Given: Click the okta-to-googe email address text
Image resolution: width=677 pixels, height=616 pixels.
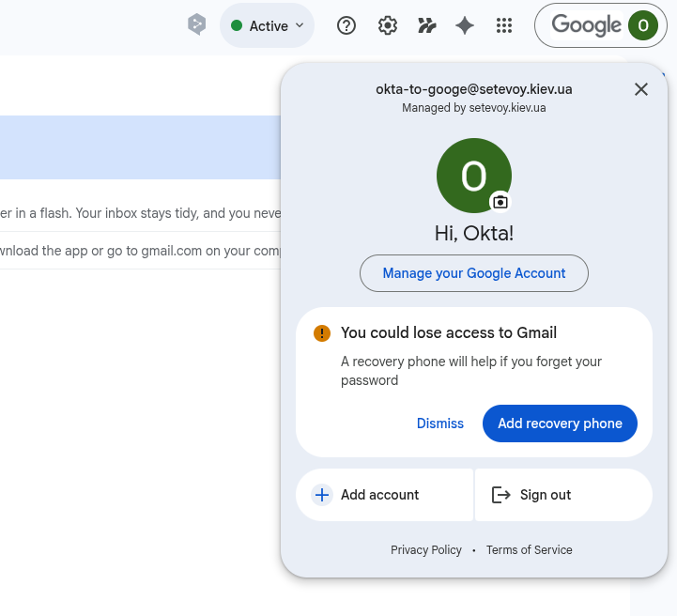Looking at the screenshot, I should coord(474,89).
